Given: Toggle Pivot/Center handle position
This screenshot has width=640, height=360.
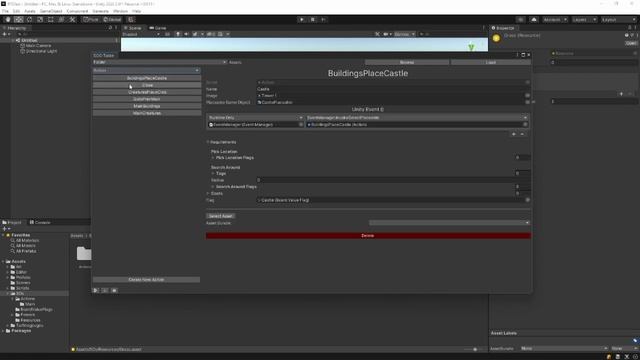Looking at the screenshot, I should click(x=91, y=20).
